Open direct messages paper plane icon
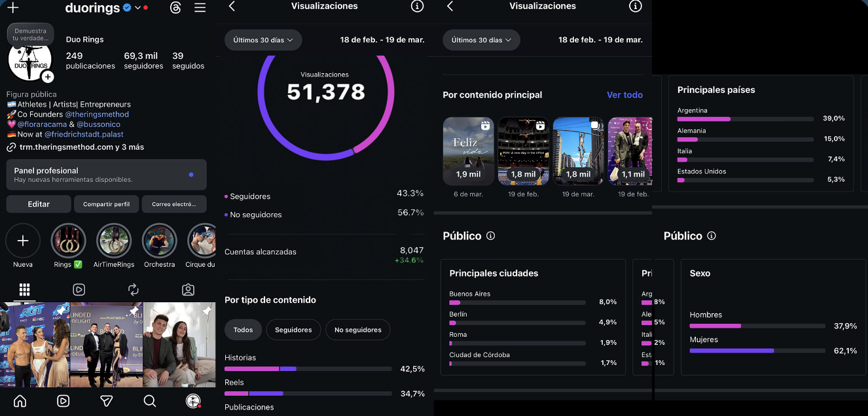This screenshot has width=868, height=416. (x=107, y=401)
